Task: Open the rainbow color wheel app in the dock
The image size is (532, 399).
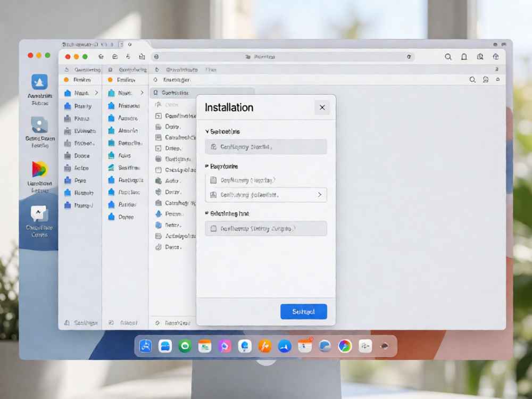Action: [345, 346]
